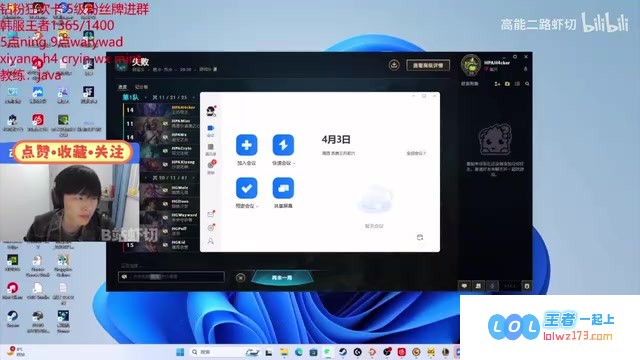Open File Explorer from the taskbar
Screen dimensions: 640x360
pos(284,352)
